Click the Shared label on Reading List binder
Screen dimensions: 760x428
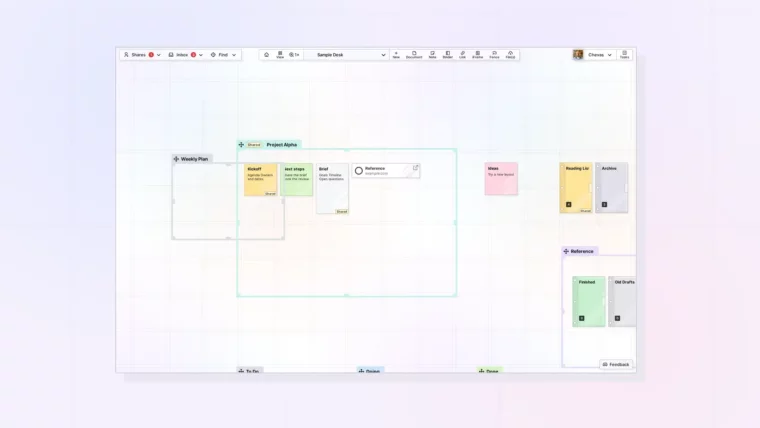(586, 211)
